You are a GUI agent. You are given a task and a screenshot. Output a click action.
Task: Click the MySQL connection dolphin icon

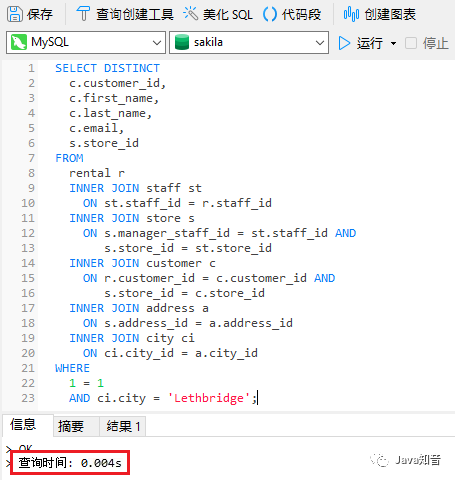(19, 42)
